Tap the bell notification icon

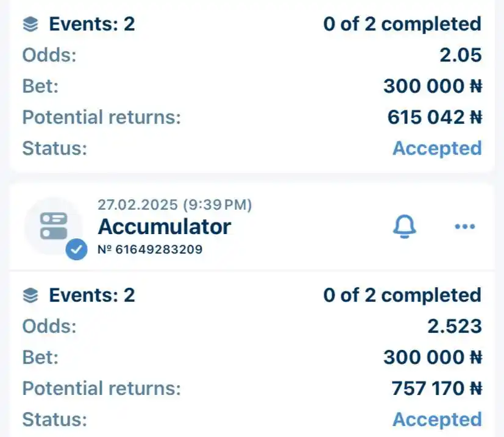coord(404,226)
